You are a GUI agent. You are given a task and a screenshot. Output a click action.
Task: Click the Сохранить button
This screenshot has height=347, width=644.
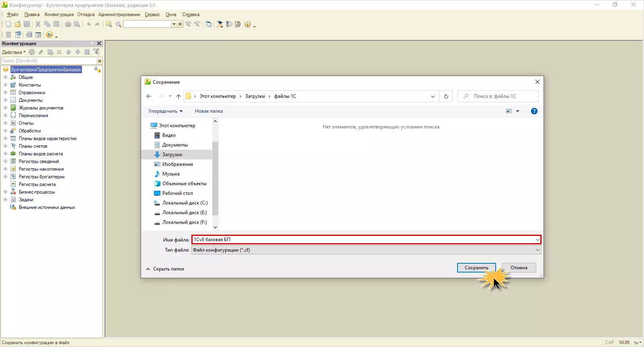(476, 268)
